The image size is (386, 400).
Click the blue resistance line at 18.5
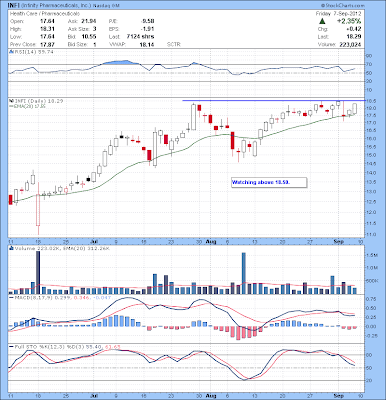(273, 100)
